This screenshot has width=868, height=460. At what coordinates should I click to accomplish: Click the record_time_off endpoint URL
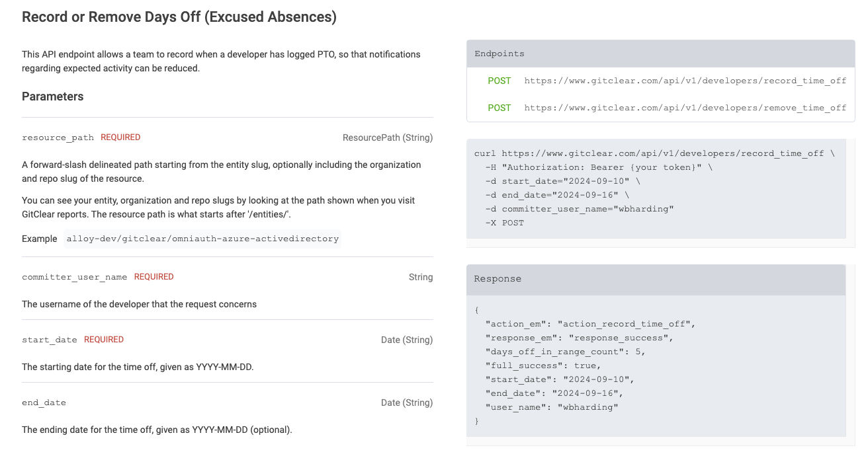coord(685,81)
